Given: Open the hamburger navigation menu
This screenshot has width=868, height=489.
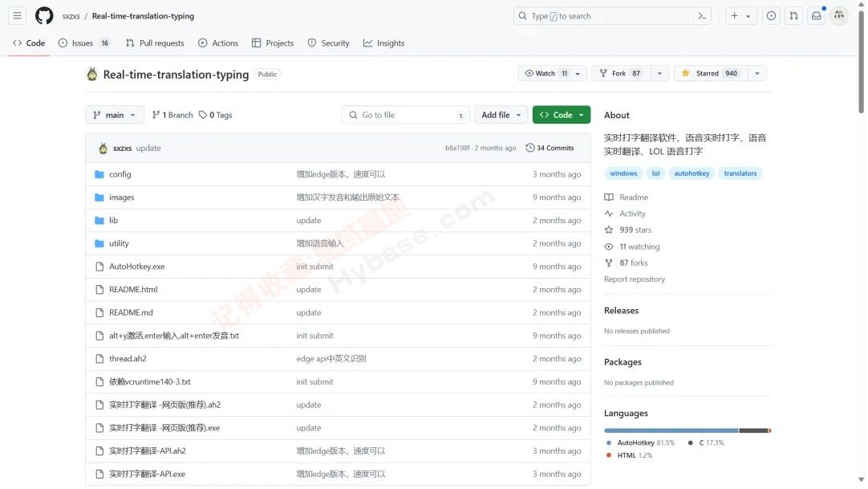Looking at the screenshot, I should point(17,16).
